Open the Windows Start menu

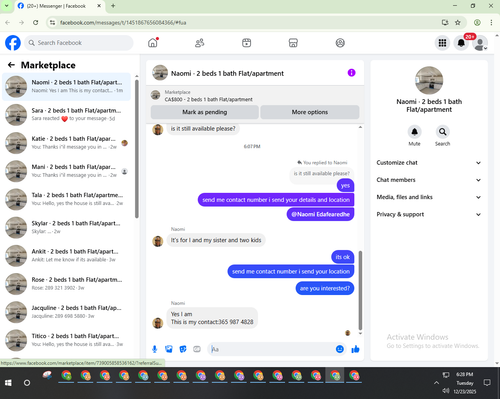pos(8,383)
